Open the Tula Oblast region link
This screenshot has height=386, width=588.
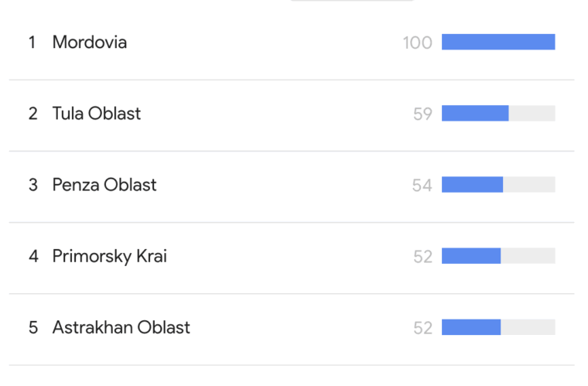pyautogui.click(x=96, y=114)
